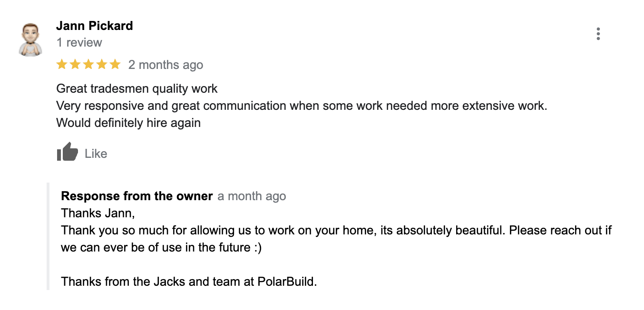Click the "Great tradesmen quality work" line

pos(137,88)
